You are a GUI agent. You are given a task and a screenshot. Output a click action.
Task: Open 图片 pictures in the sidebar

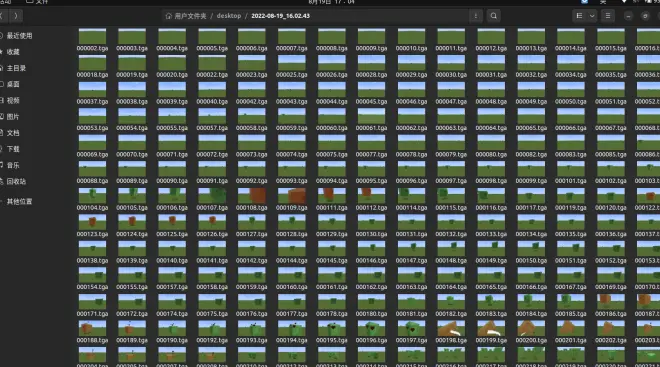[x=13, y=117]
